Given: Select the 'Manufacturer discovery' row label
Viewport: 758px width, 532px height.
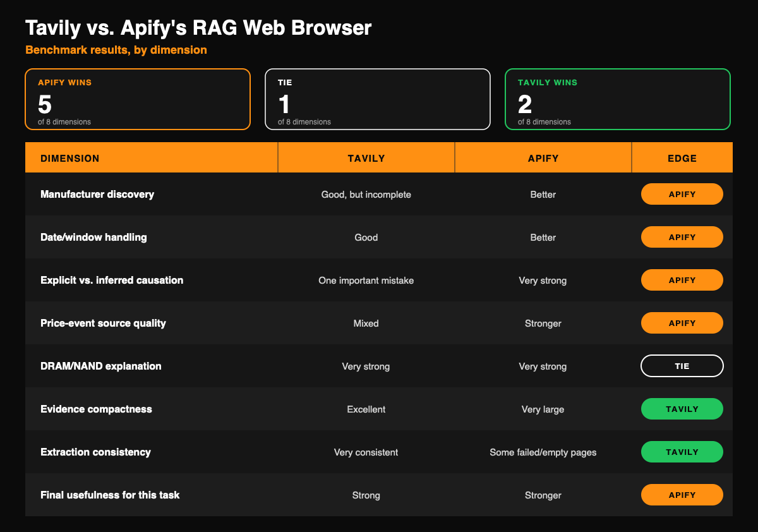Looking at the screenshot, I should point(97,194).
